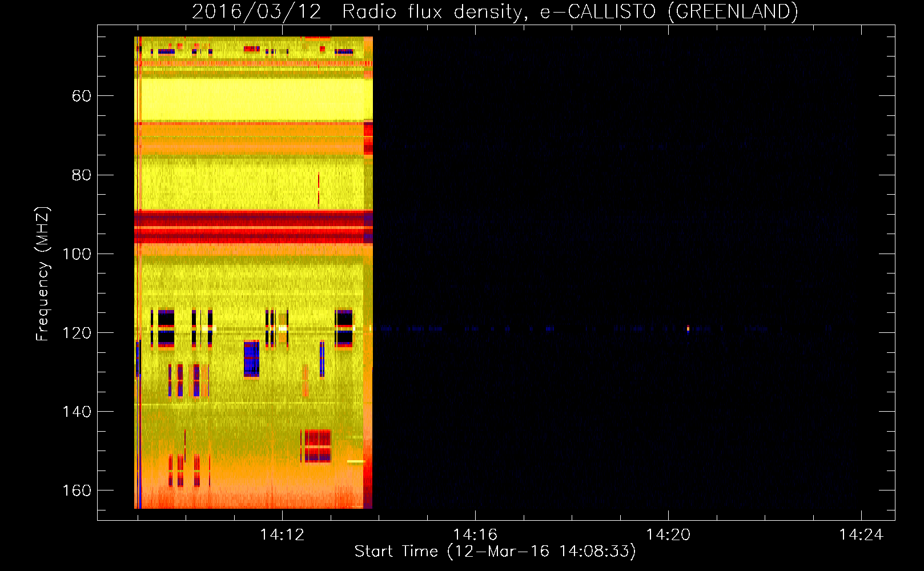Click the 140 frequency tick label
The height and width of the screenshot is (571, 924).
[x=77, y=412]
